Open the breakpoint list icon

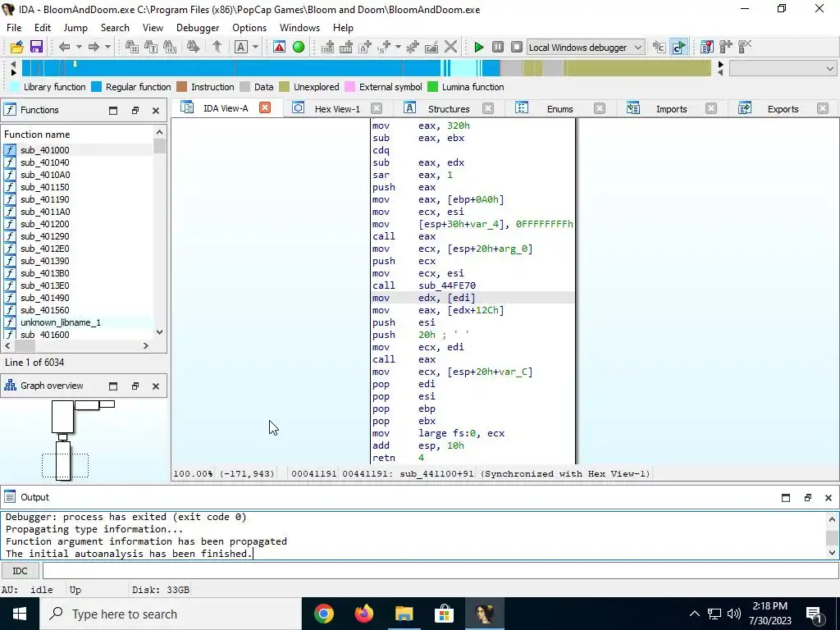[706, 47]
